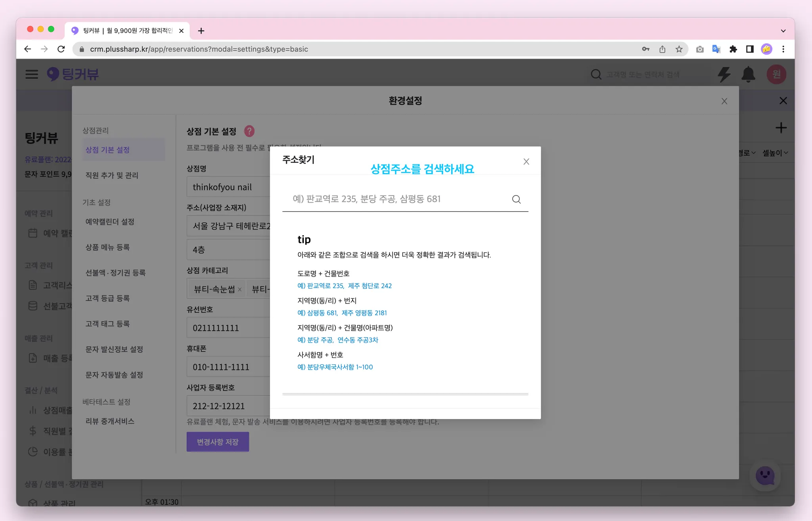812x521 pixels.
Task: Click the search magnifier in address finder
Action: (516, 199)
